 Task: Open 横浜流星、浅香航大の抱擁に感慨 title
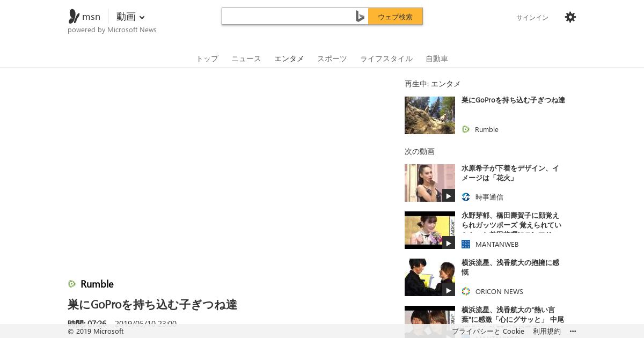coord(510,268)
